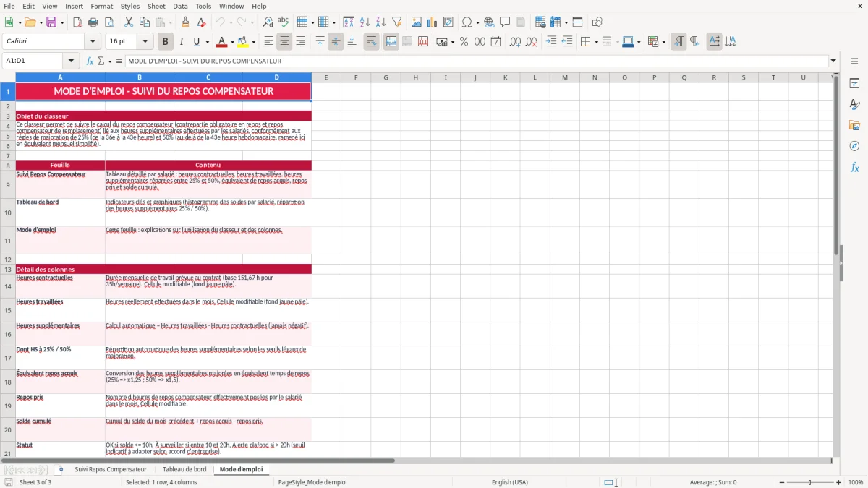
Task: Open the Select Function sigma dropdown
Action: (x=109, y=61)
